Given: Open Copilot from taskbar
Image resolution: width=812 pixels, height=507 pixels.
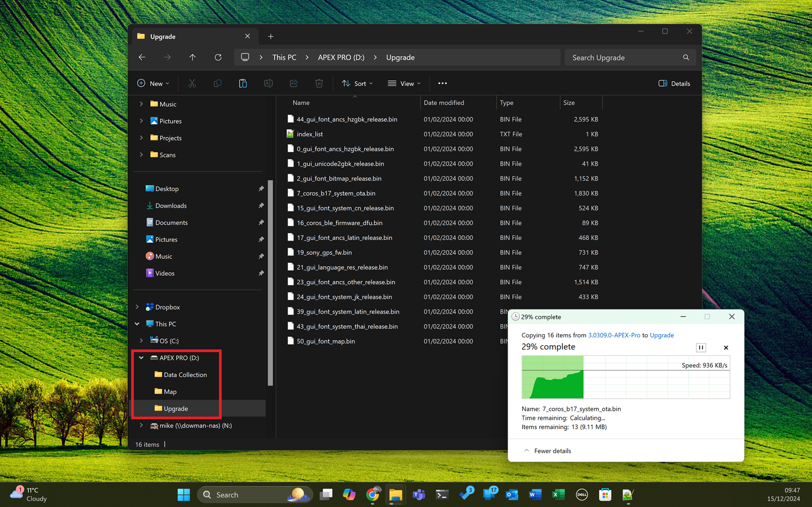Looking at the screenshot, I should (349, 495).
